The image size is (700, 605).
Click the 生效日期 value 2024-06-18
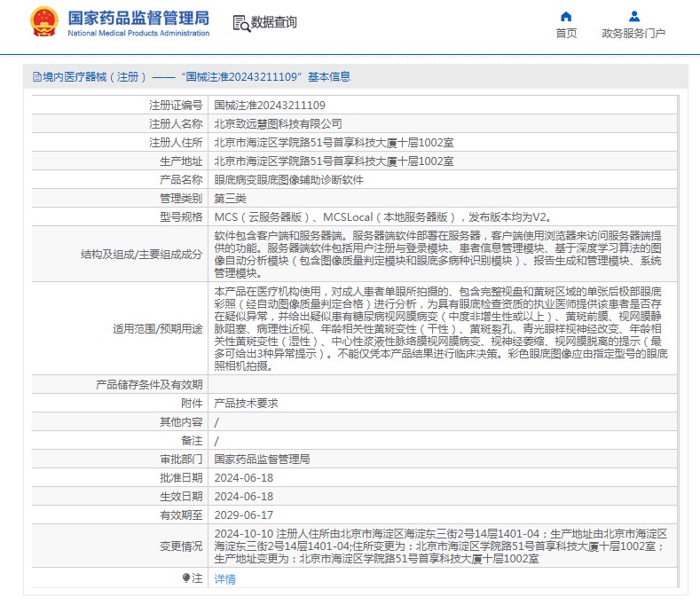tap(244, 497)
